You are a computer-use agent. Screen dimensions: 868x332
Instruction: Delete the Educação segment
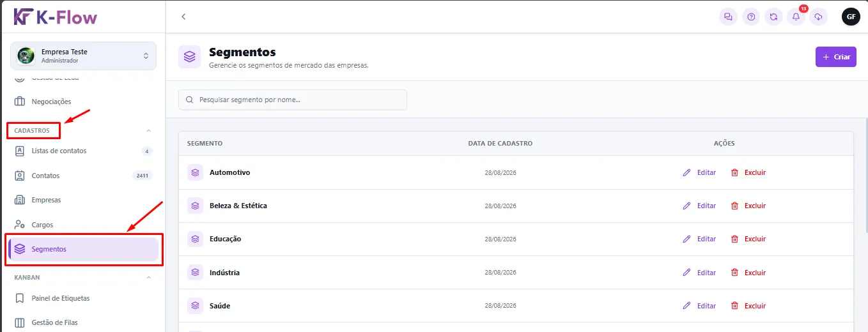(748, 239)
